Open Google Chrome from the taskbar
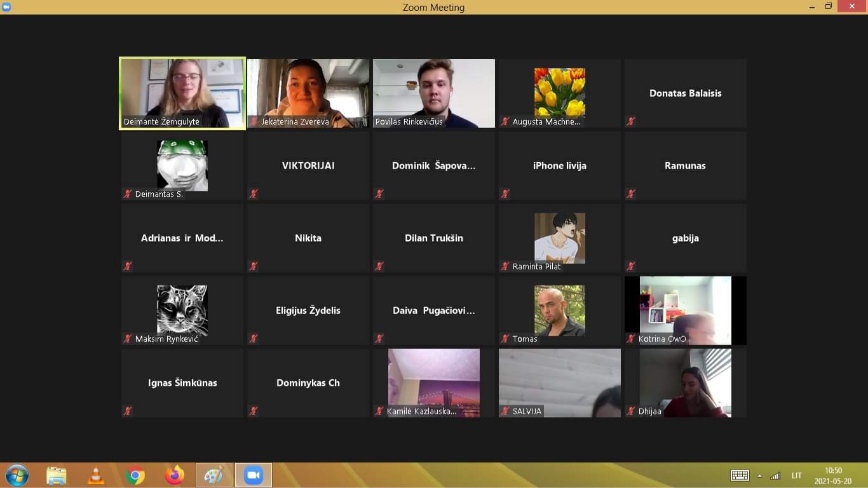Image resolution: width=868 pixels, height=488 pixels. tap(135, 475)
